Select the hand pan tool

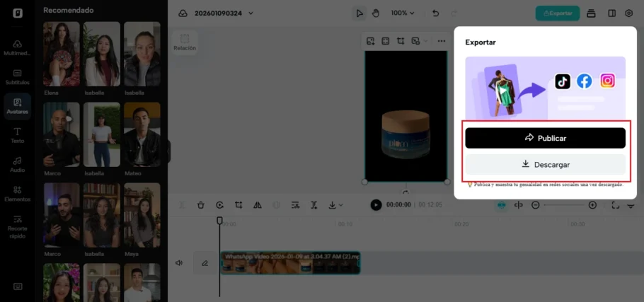pyautogui.click(x=375, y=13)
